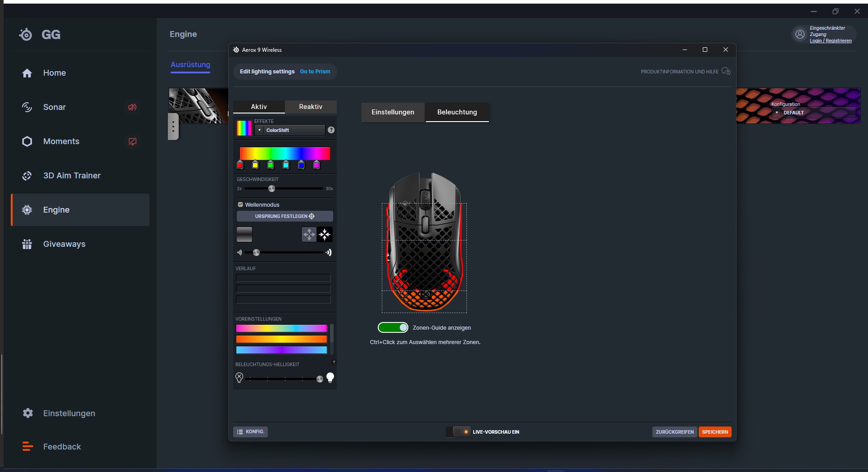868x472 pixels.
Task: Select the cyan gradient color stop
Action: [x=286, y=165]
